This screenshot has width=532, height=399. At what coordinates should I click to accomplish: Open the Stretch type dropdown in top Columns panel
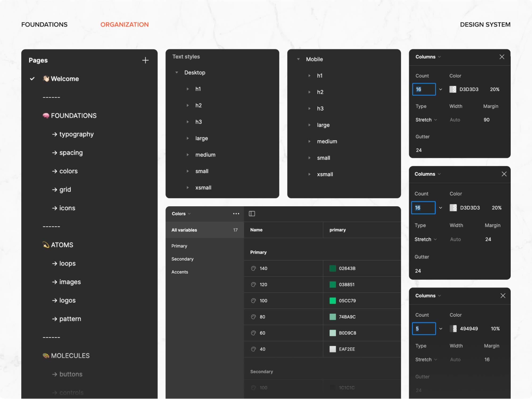tap(426, 120)
